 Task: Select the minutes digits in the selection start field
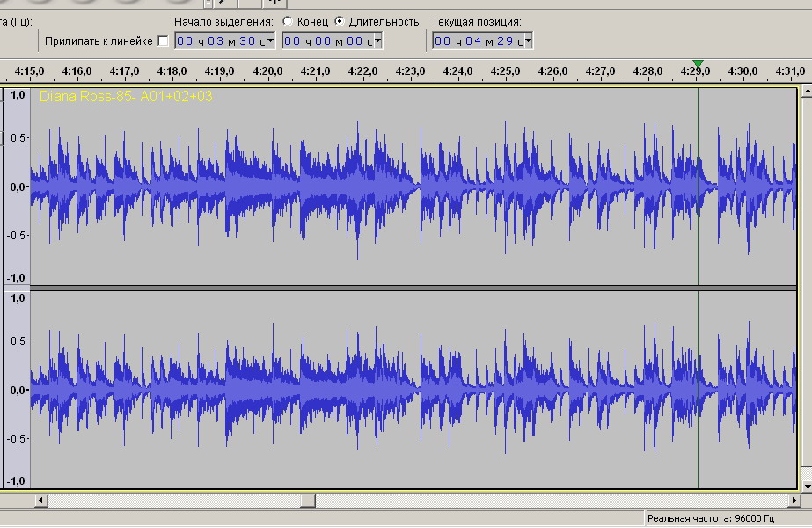point(215,41)
